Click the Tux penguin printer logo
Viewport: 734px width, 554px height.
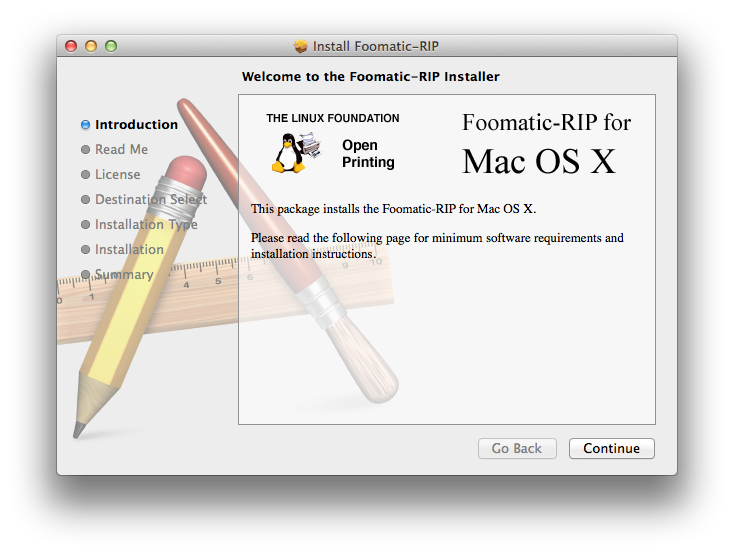click(296, 153)
